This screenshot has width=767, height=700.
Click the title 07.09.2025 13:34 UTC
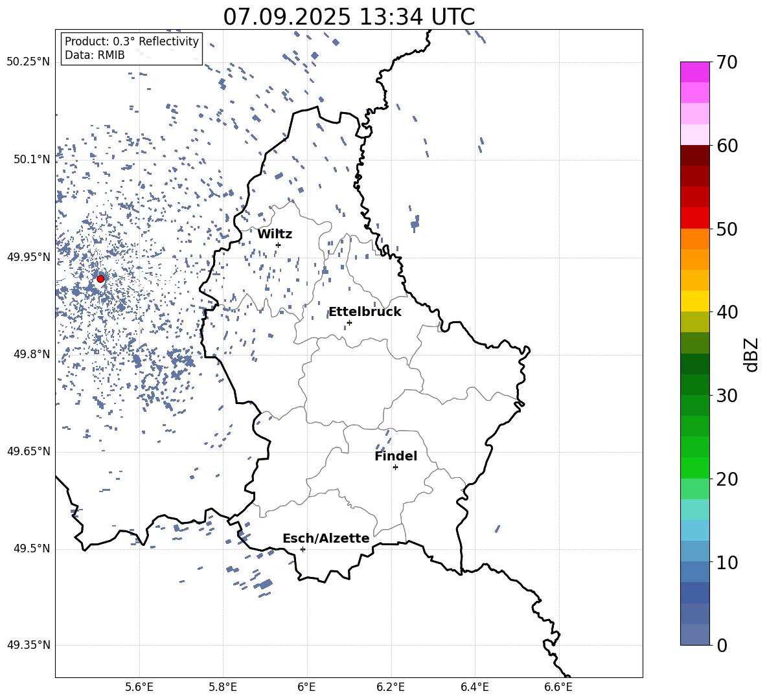349,17
